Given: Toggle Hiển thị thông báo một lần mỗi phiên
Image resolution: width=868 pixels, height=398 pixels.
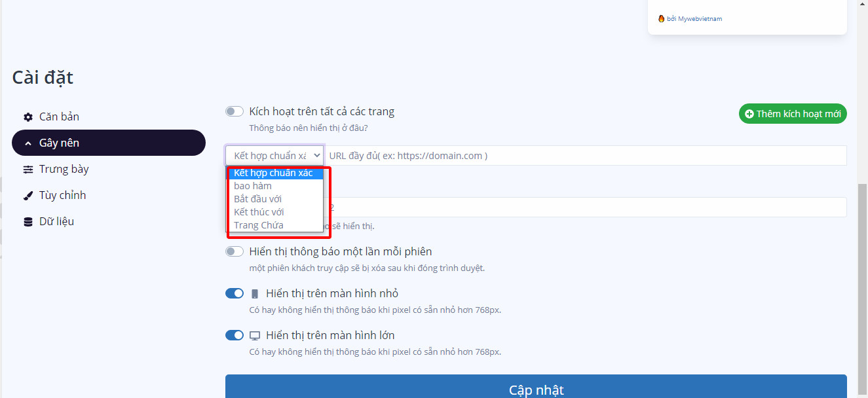Looking at the screenshot, I should [235, 252].
